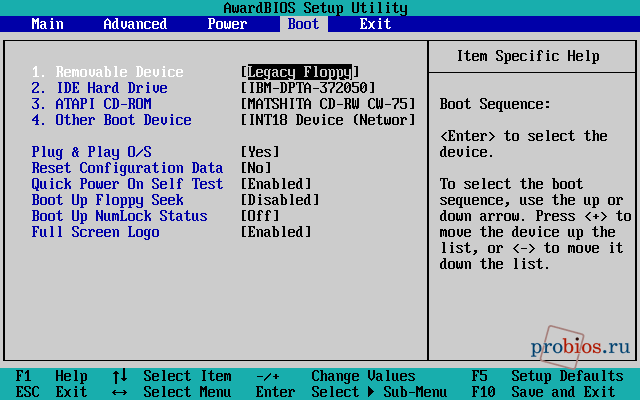The width and height of the screenshot is (640, 400).
Task: Open the Main menu tab
Action: click(x=47, y=24)
